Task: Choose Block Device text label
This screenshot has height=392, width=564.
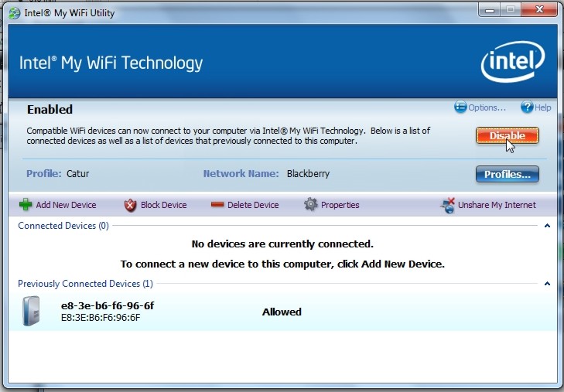Action: pos(164,205)
